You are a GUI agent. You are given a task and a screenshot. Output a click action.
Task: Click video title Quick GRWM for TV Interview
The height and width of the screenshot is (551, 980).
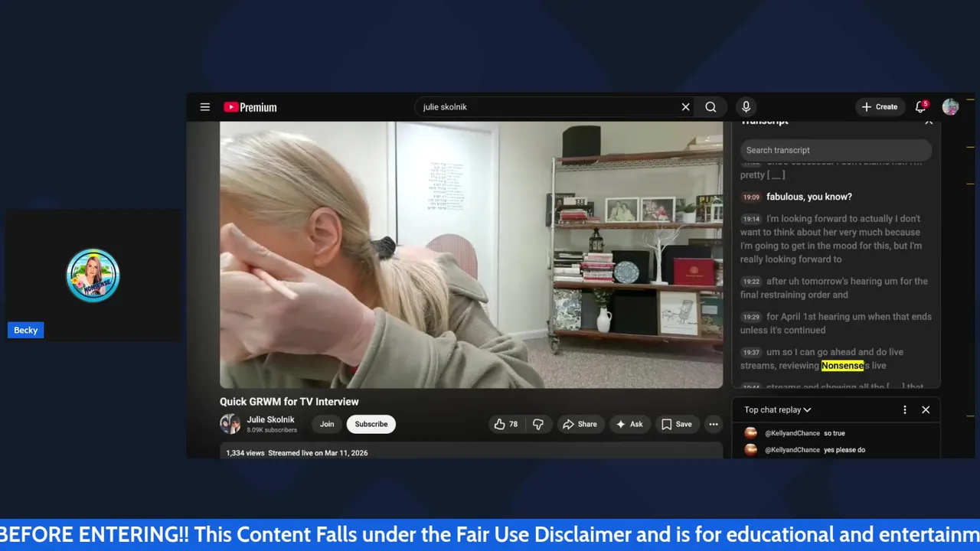tap(289, 402)
